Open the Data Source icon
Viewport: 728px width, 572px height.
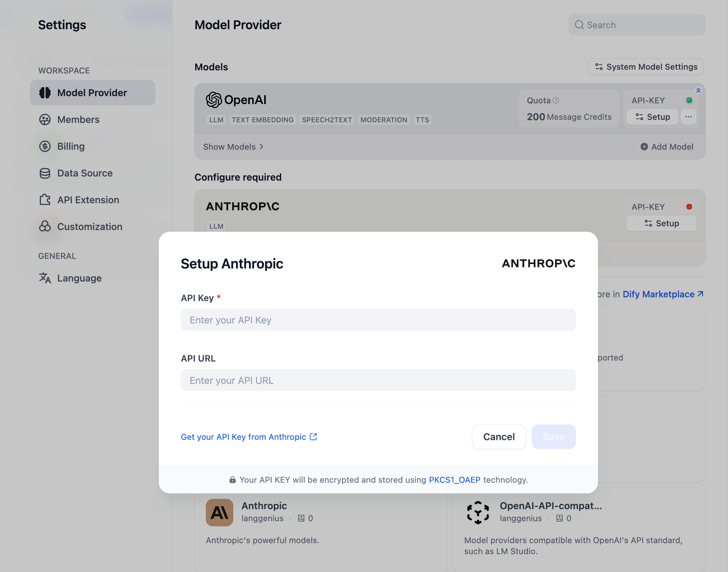tap(45, 173)
